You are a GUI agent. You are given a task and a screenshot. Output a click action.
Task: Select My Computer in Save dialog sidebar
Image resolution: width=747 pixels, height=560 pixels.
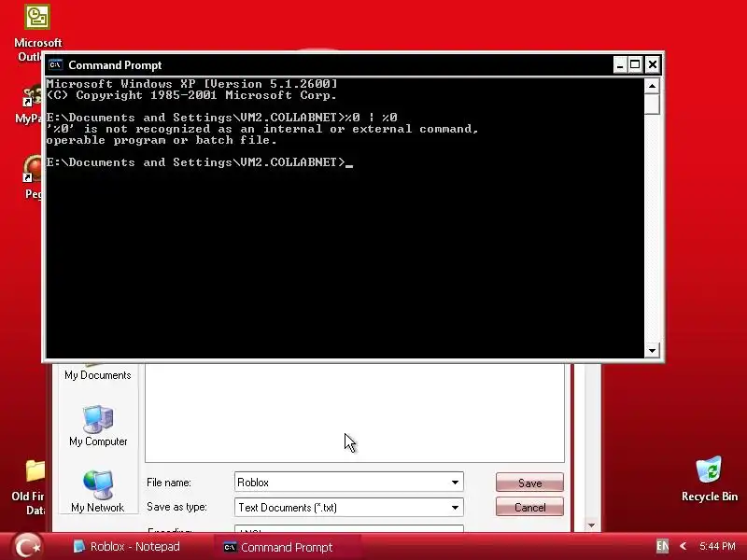[x=98, y=427]
